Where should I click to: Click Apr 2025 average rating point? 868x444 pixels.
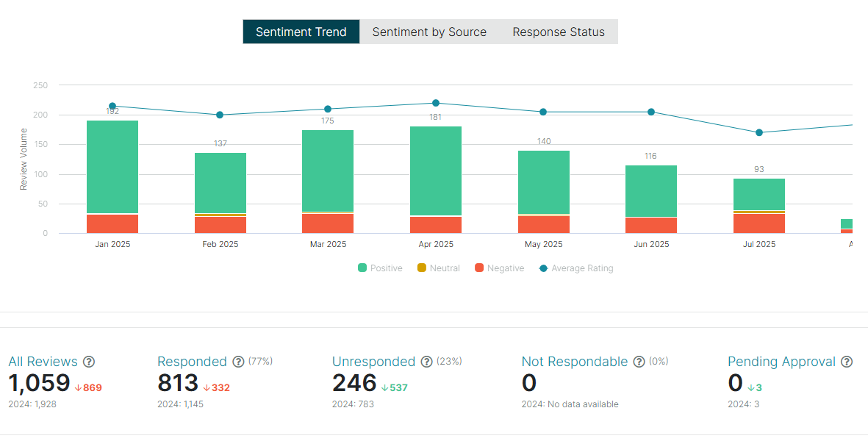click(x=436, y=103)
